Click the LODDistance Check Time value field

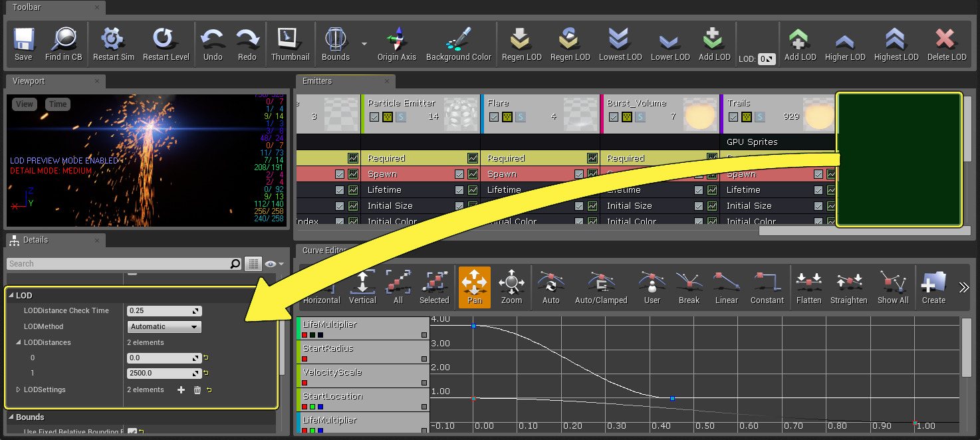coord(160,311)
